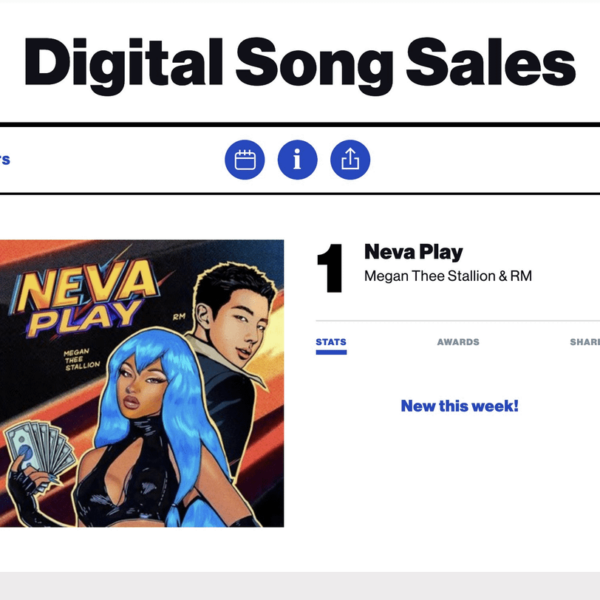Screen dimensions: 600x600
Task: Click the gray footer band at bottom
Action: [x=300, y=586]
